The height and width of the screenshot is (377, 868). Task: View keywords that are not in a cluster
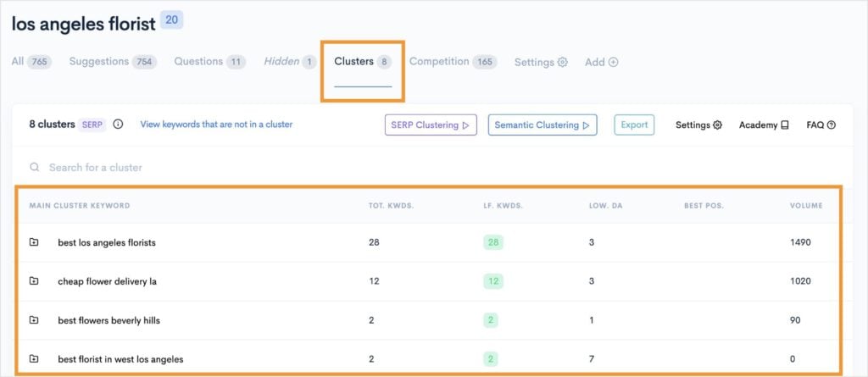[216, 124]
